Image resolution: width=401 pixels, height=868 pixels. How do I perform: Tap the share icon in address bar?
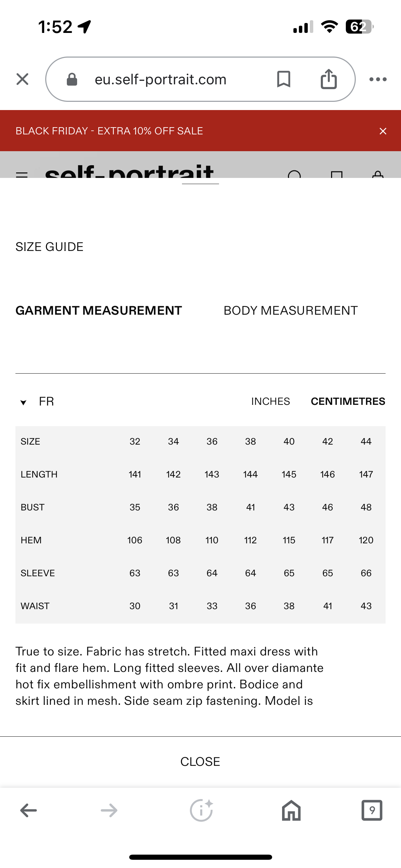pos(328,79)
